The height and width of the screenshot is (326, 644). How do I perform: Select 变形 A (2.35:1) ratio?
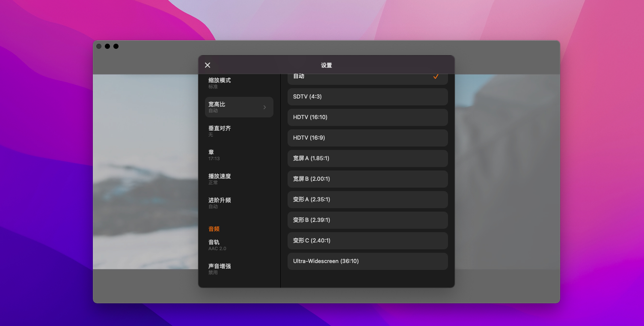(x=367, y=200)
